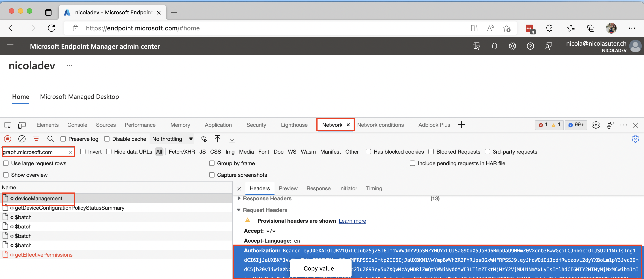Open a new browser tab

coord(174,12)
